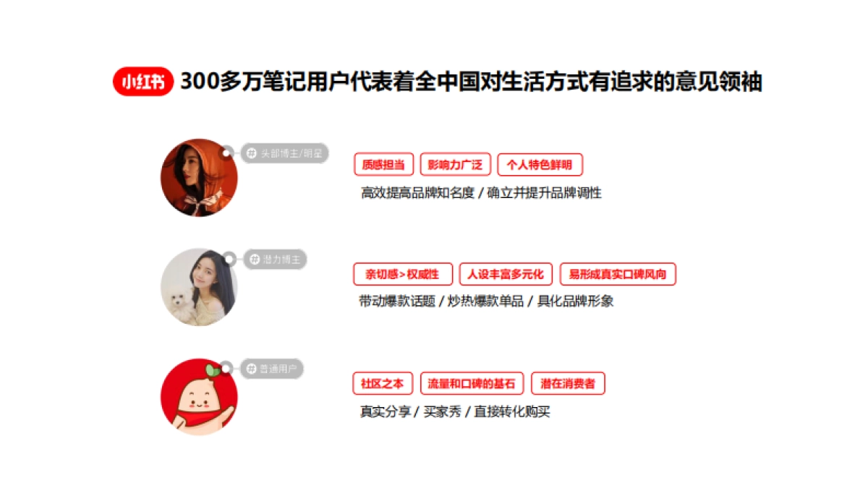868x488 pixels.
Task: Click the 个人特色鲜明 red tag
Action: [x=540, y=165]
